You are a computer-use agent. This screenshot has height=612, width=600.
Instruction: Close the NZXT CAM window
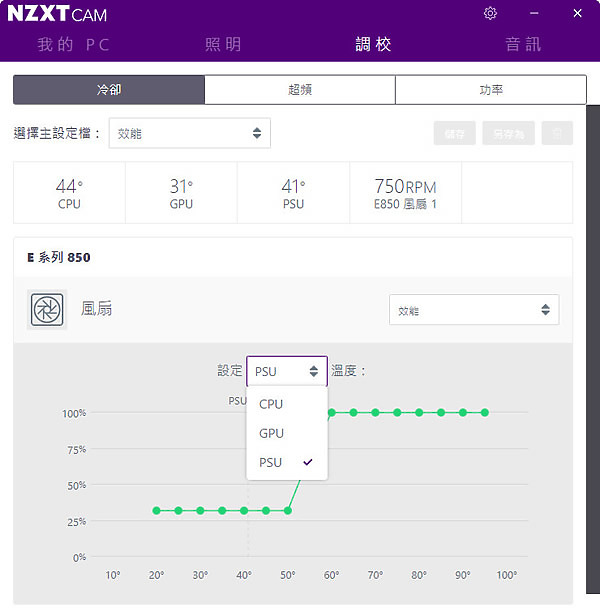click(577, 13)
